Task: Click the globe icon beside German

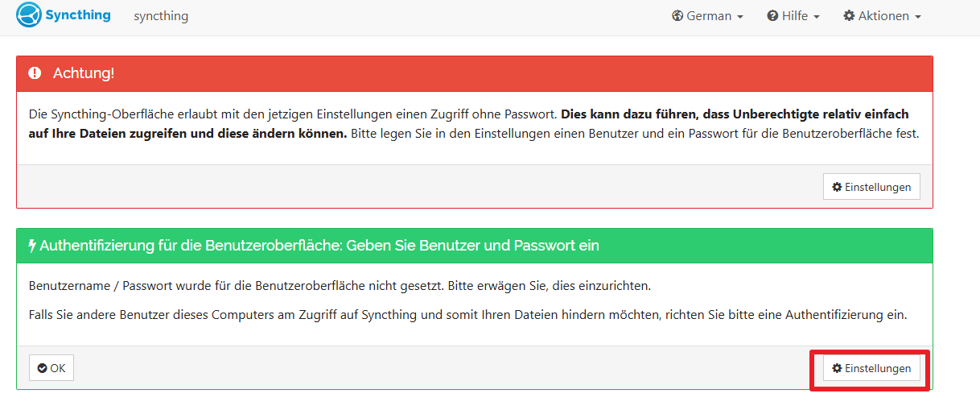Action: tap(677, 16)
